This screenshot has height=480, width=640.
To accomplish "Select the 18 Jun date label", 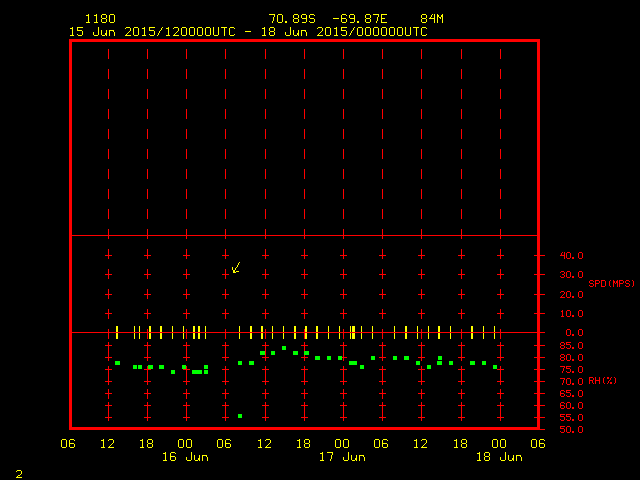I will click(497, 457).
